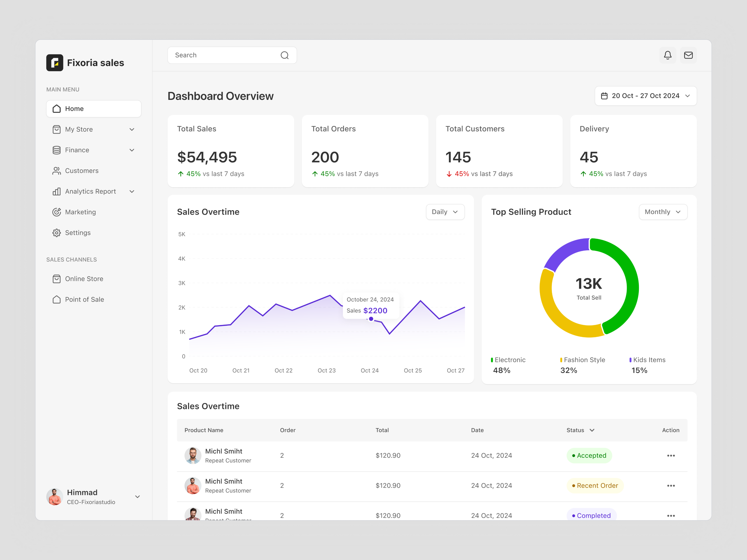747x560 pixels.
Task: Click the Point of Sale icon
Action: pos(57,299)
